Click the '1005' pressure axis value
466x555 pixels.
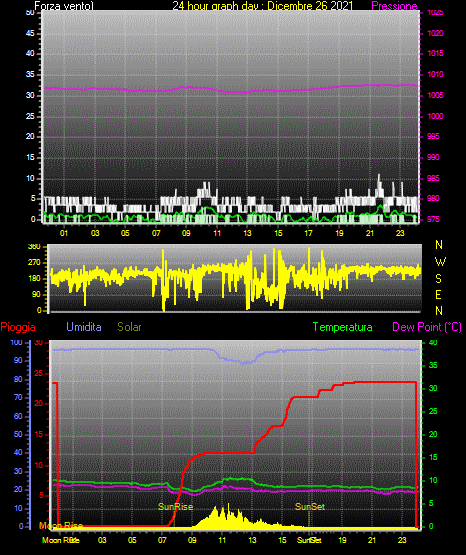coord(435,95)
